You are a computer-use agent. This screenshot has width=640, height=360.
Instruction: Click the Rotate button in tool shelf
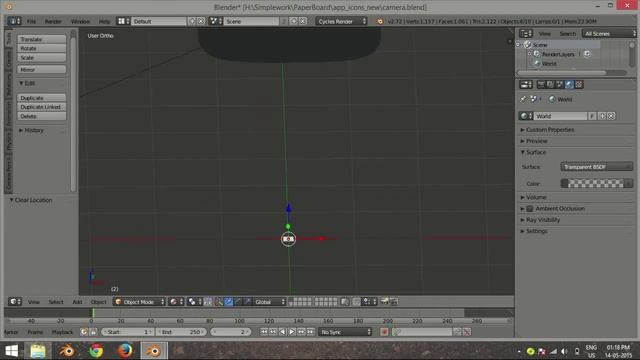(42, 48)
